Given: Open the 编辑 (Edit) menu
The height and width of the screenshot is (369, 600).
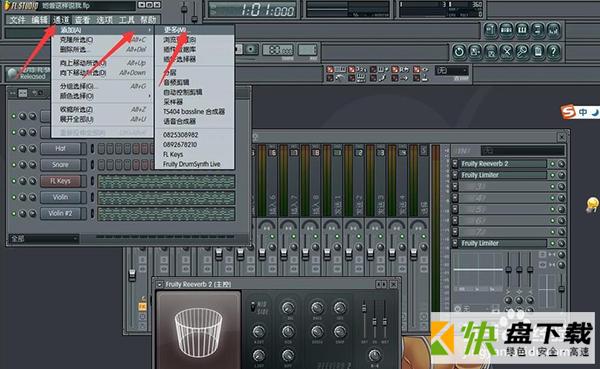Looking at the screenshot, I should (40, 20).
